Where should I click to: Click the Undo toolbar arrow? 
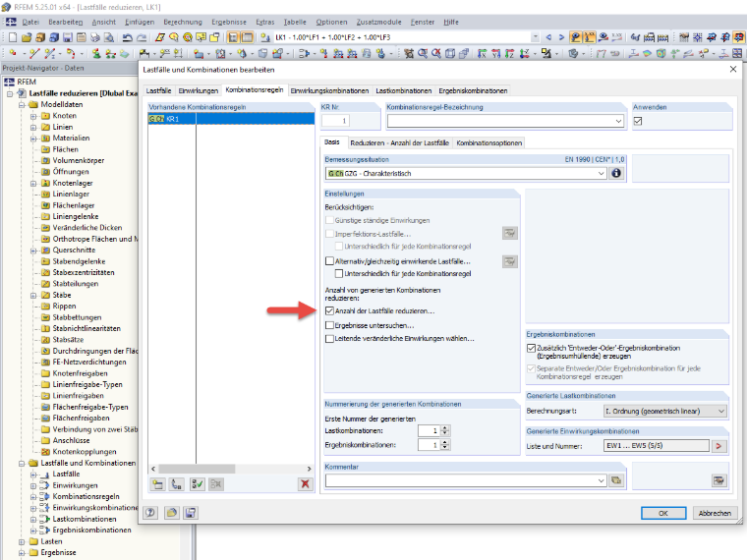coord(127,37)
